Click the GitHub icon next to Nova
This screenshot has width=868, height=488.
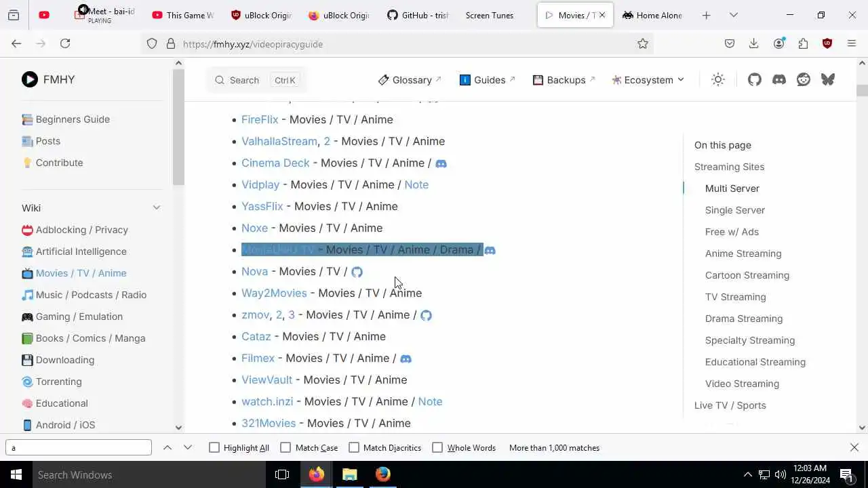(x=357, y=272)
